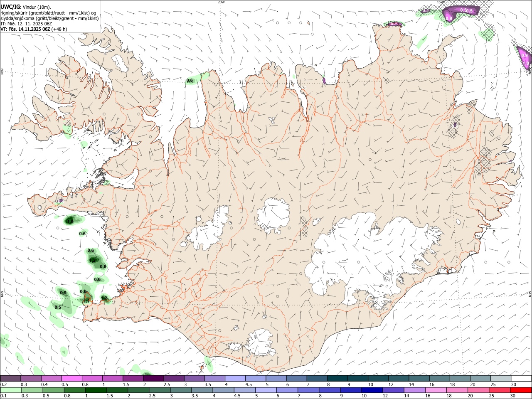This screenshot has width=532, height=399.
Task: Click the 'VT: Fös. 14.11.2025 06Z (+48 h)' line
Action: click(x=34, y=29)
